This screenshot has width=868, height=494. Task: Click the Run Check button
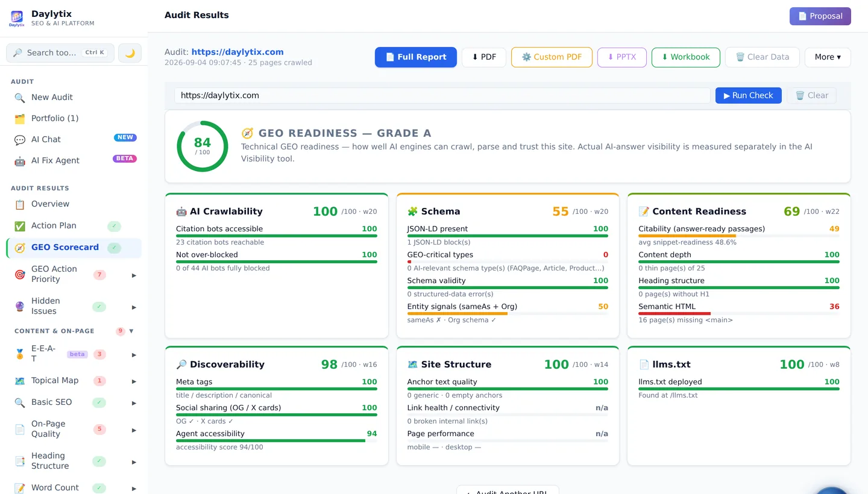749,96
